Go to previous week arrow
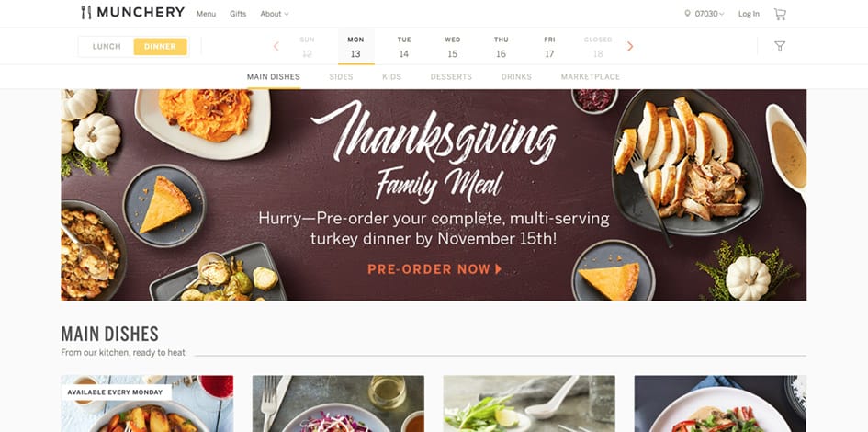This screenshot has width=868, height=432. pos(276,47)
